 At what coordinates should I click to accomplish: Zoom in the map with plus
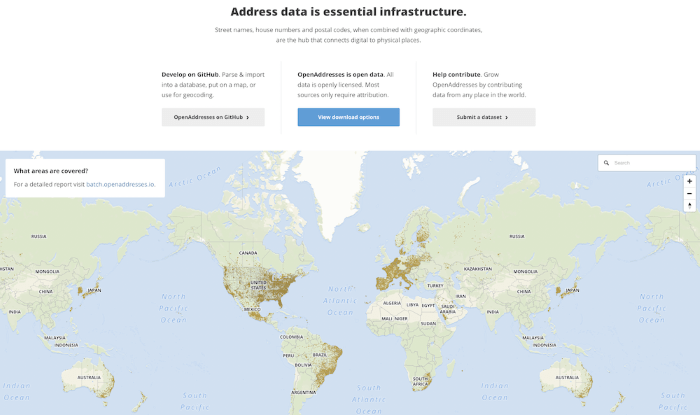point(689,181)
